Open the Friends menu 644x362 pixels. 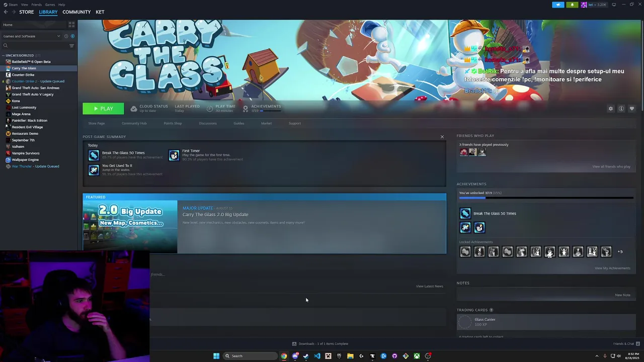pyautogui.click(x=36, y=5)
